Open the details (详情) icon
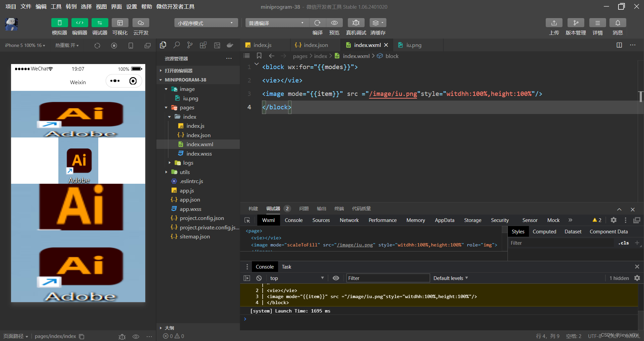644x341 pixels. tap(597, 23)
